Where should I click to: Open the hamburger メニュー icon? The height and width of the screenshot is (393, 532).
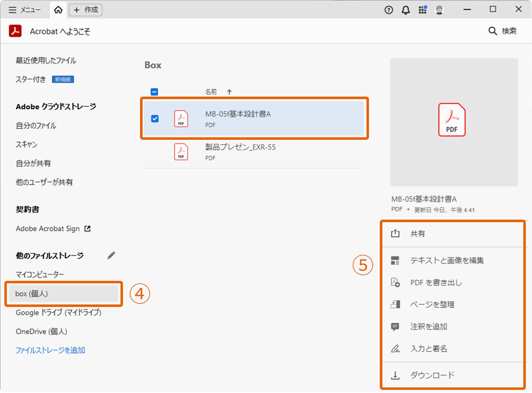[12, 10]
